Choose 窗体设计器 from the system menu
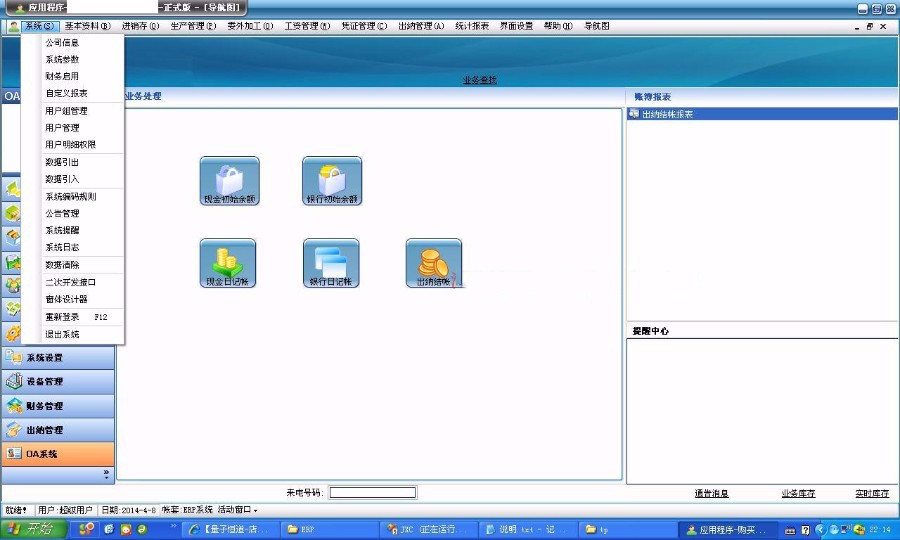 tap(73, 299)
